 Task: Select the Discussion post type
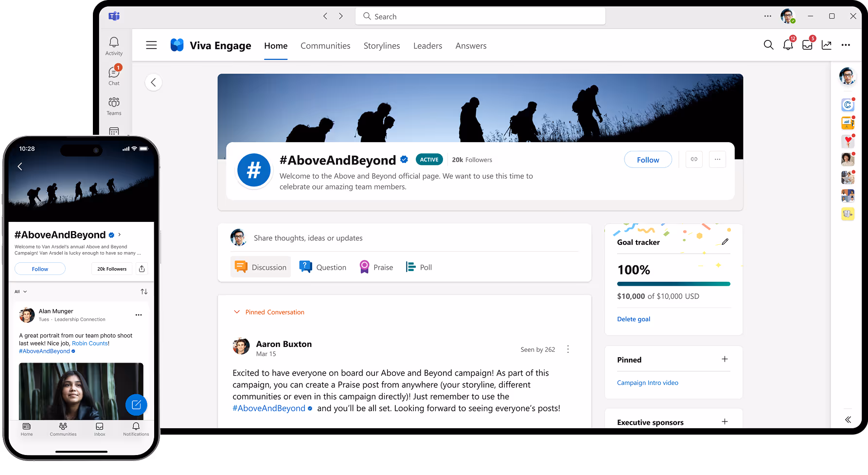tap(261, 267)
